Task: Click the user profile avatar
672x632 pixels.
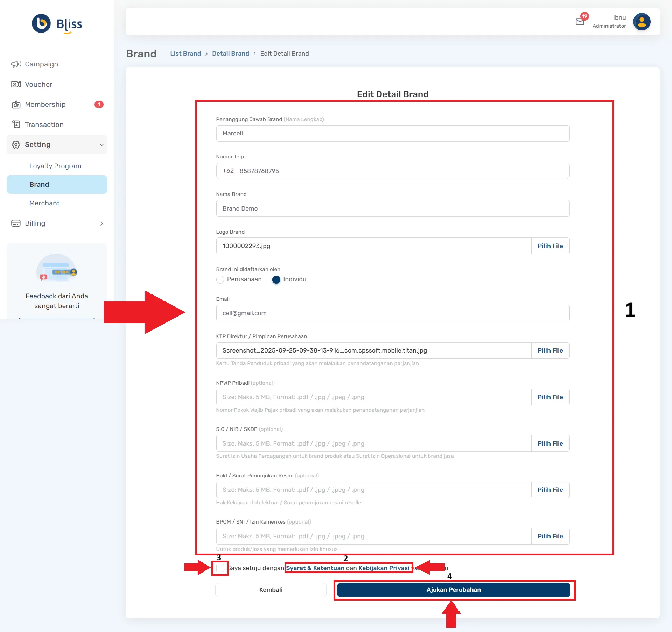Action: click(642, 22)
